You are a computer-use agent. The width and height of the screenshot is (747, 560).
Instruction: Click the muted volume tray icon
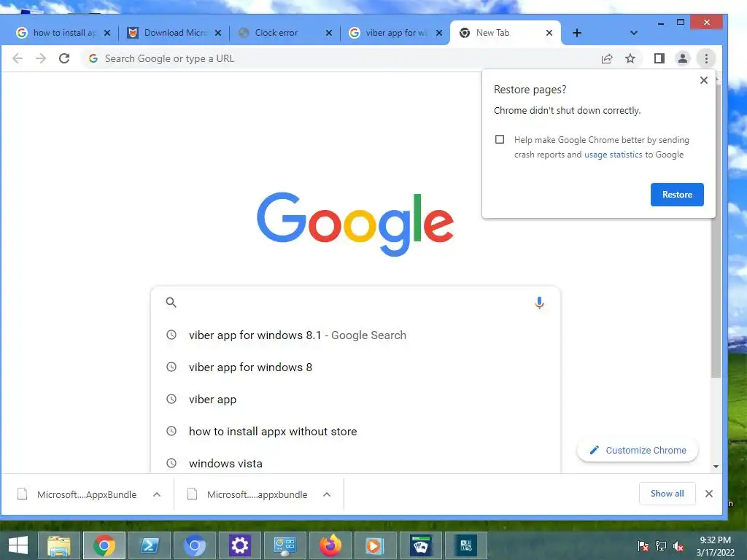678,546
